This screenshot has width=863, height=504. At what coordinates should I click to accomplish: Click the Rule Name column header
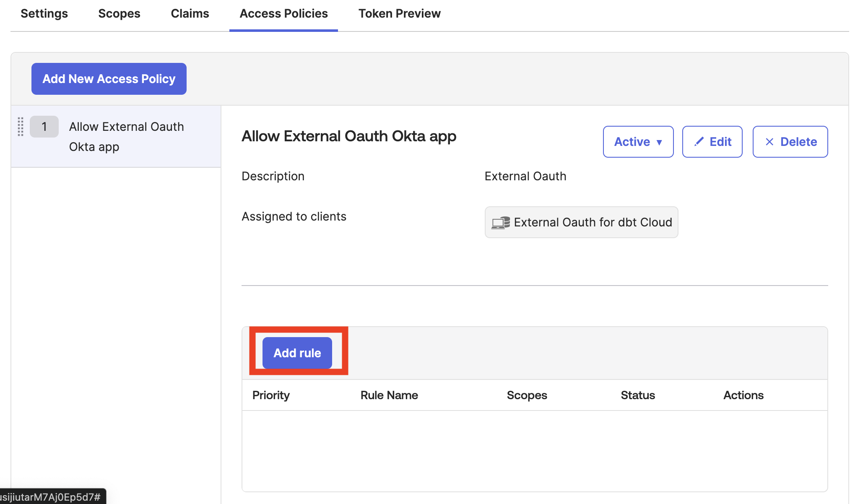point(389,395)
